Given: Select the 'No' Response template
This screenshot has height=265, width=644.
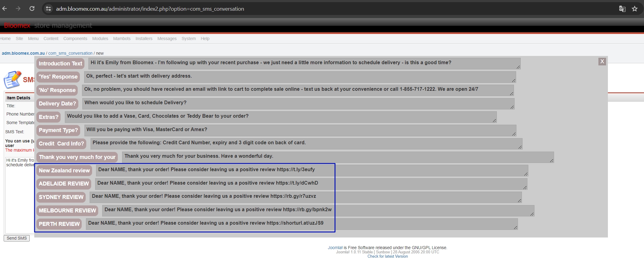Looking at the screenshot, I should 57,90.
